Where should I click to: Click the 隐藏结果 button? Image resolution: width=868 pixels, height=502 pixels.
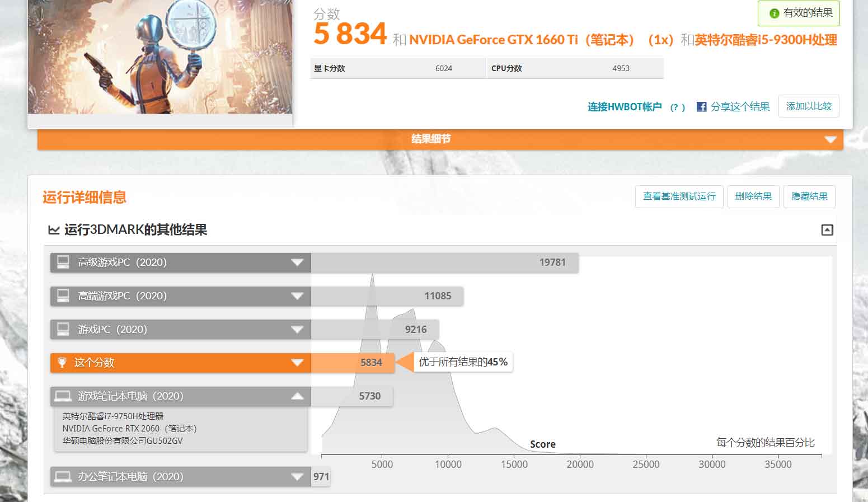tap(809, 196)
